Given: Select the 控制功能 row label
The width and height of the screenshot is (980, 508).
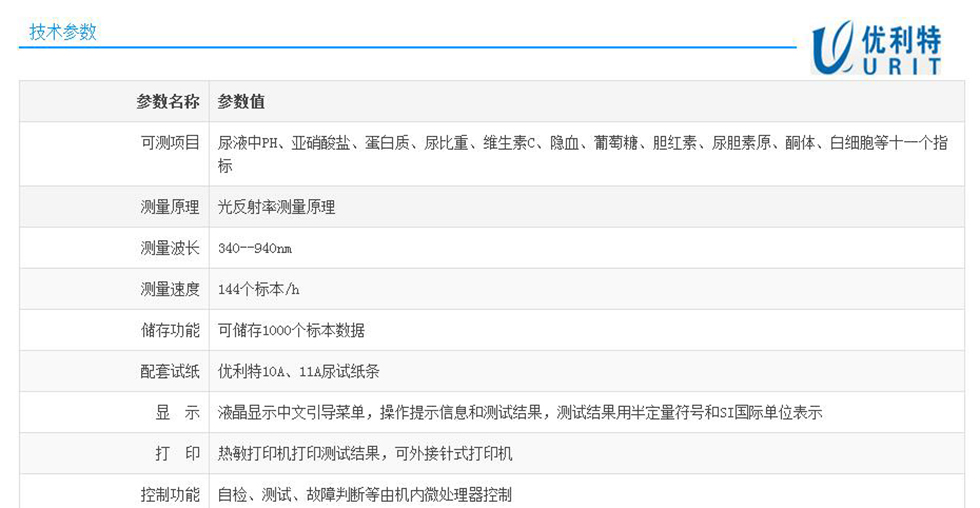Looking at the screenshot, I should pyautogui.click(x=170, y=494).
